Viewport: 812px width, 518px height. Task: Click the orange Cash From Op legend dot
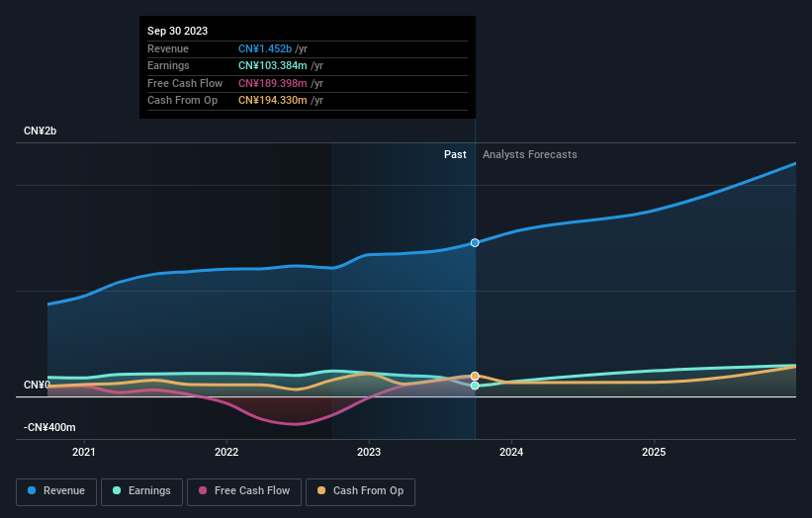[x=321, y=490]
